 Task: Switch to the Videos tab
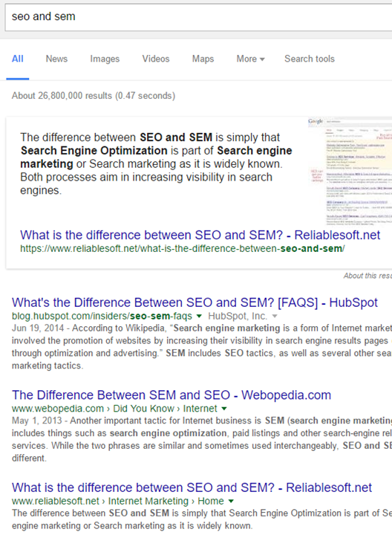click(x=156, y=59)
